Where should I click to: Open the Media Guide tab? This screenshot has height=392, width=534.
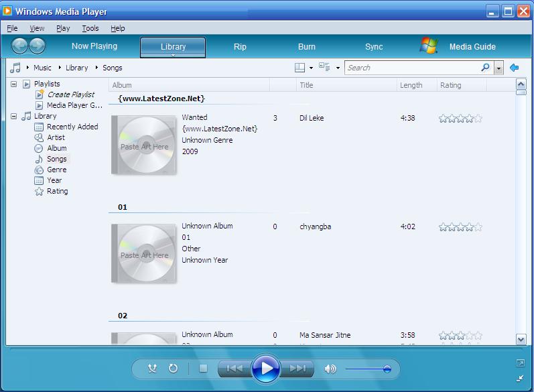click(472, 47)
